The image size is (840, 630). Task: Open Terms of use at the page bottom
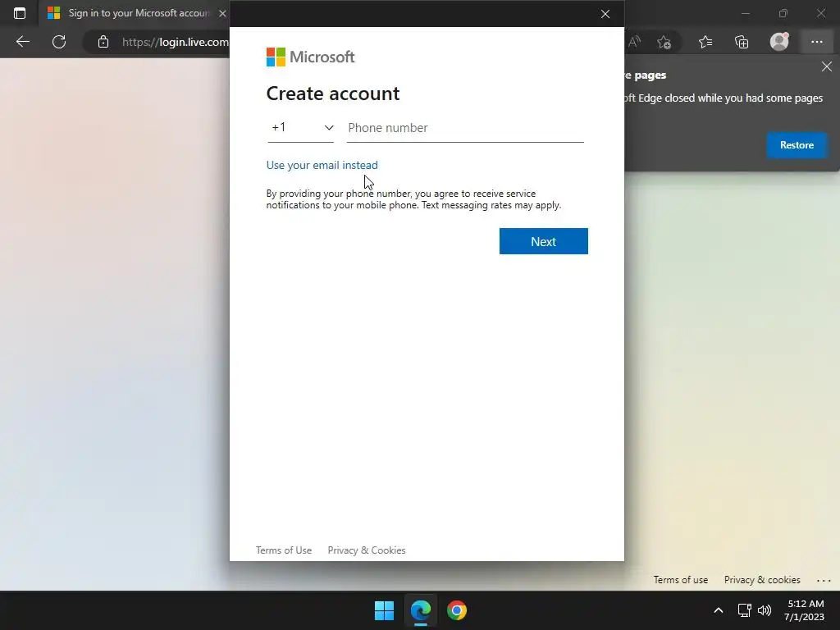tap(680, 580)
